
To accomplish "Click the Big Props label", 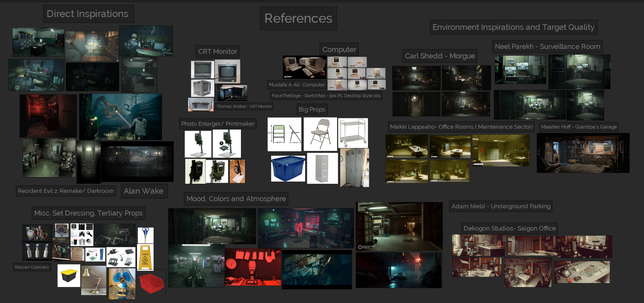I will (312, 109).
